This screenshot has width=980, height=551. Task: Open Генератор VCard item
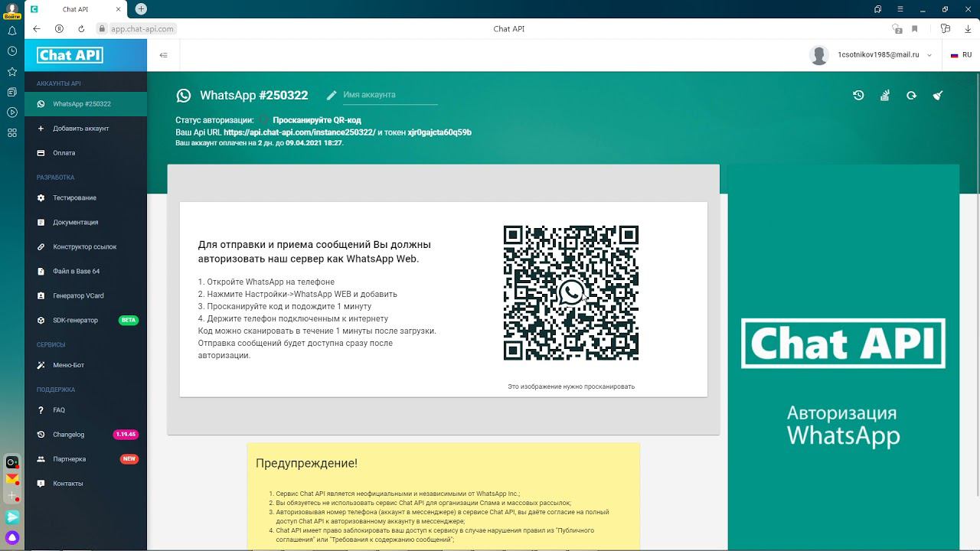click(x=86, y=296)
